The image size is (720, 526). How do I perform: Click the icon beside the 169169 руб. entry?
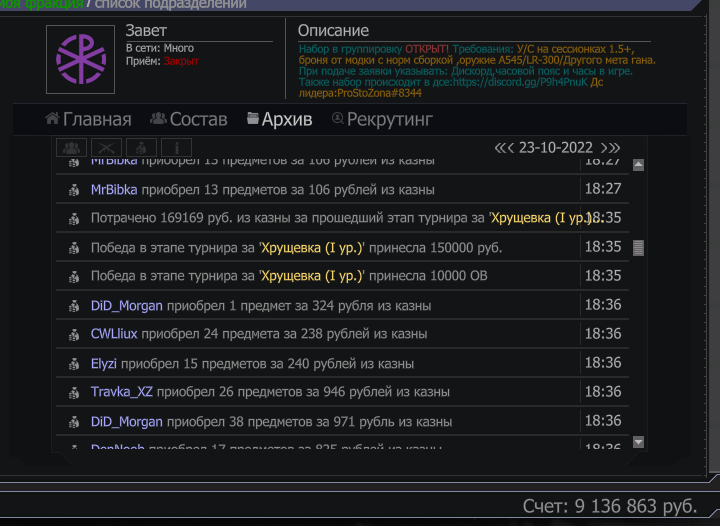73,218
